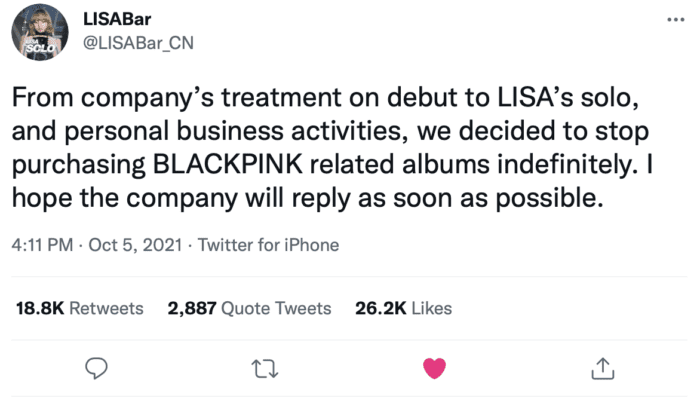Screen dimensions: 700x404
Task: Open the share upload arrow icon
Action: point(603,368)
